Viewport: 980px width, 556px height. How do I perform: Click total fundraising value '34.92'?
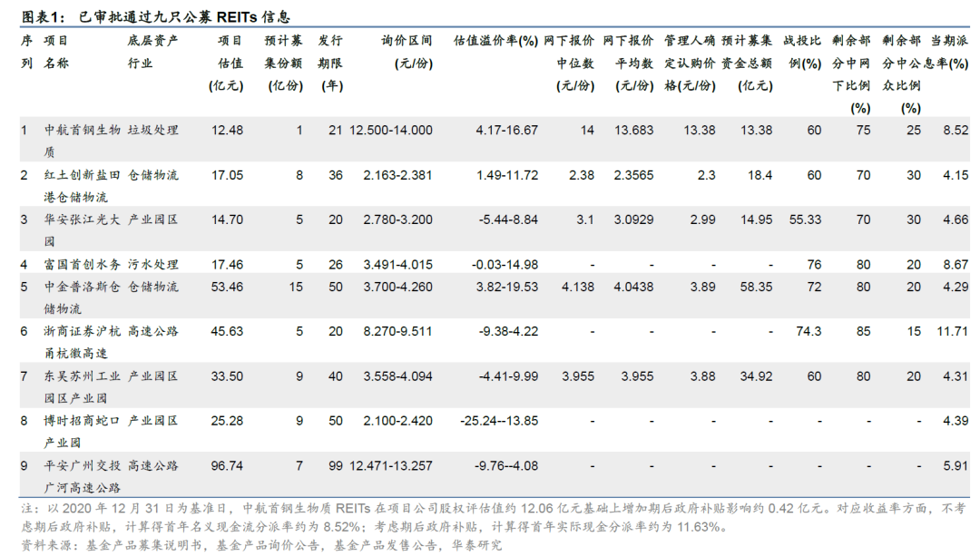click(756, 376)
